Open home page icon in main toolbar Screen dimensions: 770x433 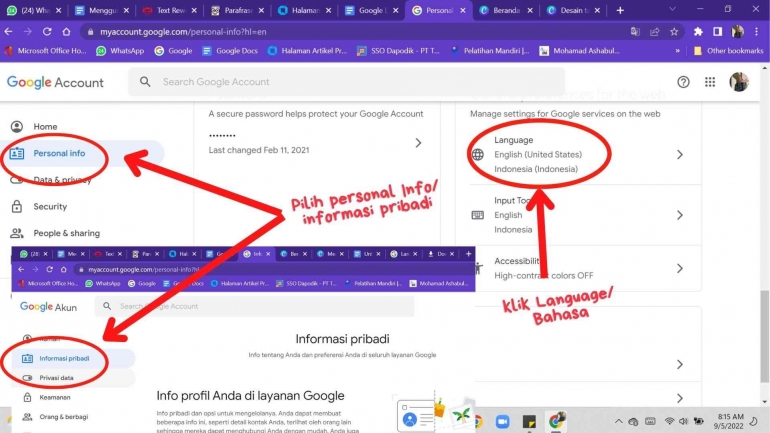[66, 31]
